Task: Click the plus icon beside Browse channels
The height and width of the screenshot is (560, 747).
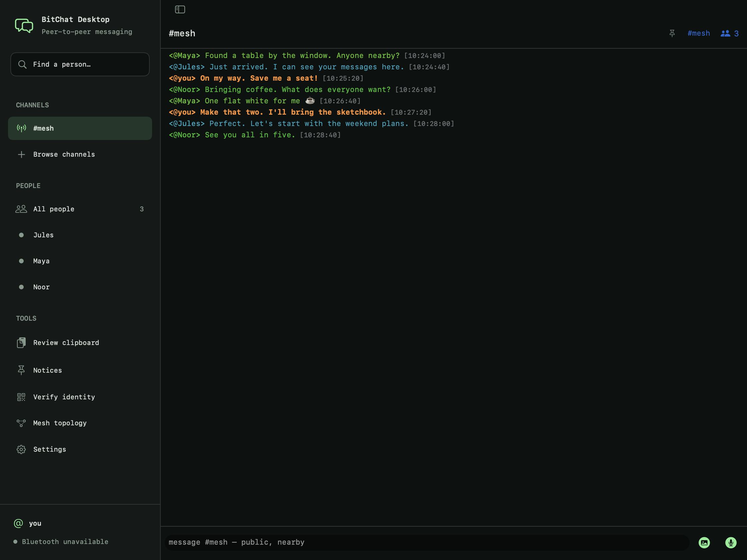Action: coord(21,154)
